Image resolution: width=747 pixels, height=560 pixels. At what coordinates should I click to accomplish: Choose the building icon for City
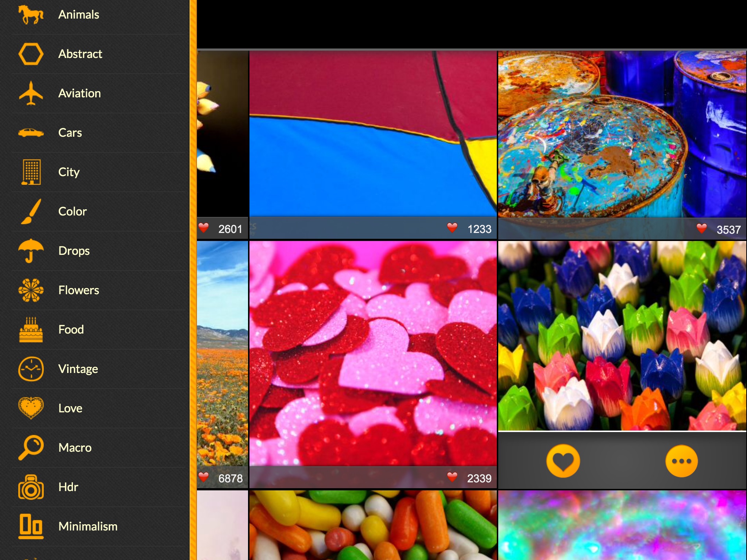tap(31, 172)
